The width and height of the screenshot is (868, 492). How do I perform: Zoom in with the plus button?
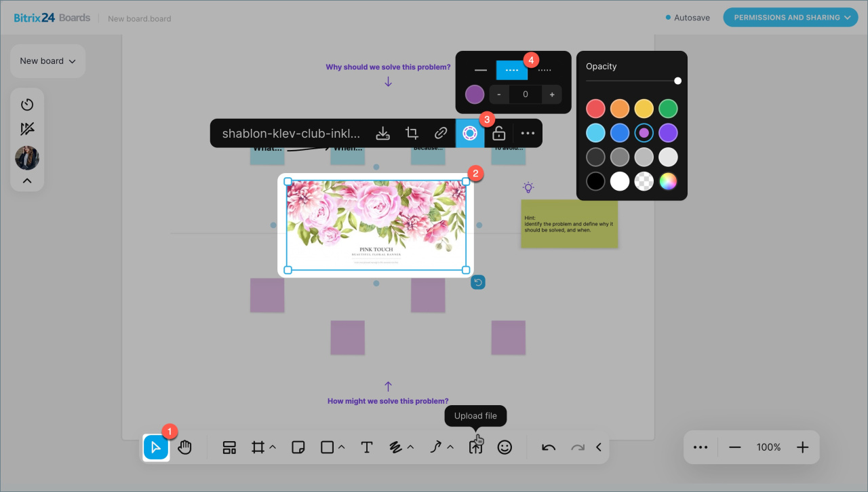tap(803, 447)
